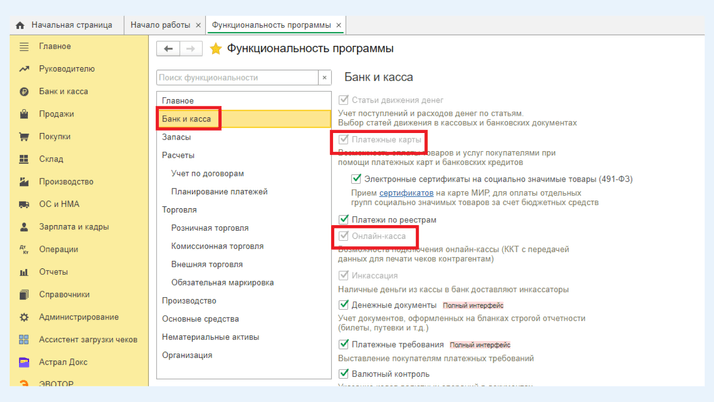Viewport: 714px width, 402px height.
Task: Open the Руководителю section icon in sidebar
Action: coord(24,69)
